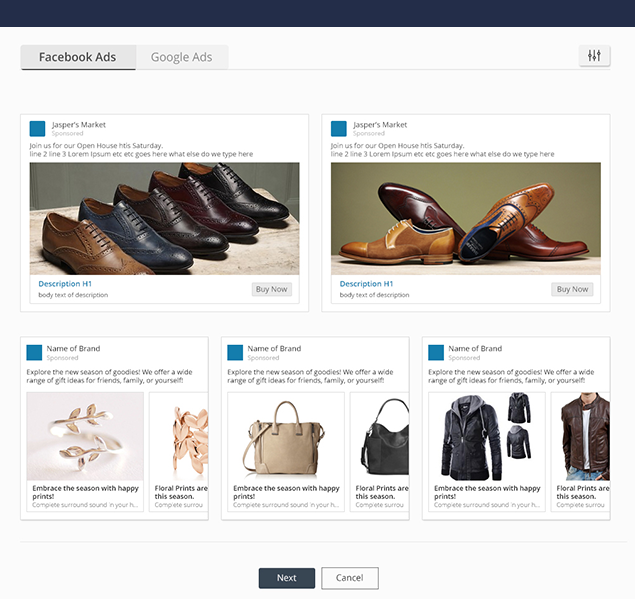635x599 pixels.
Task: Select the silver leaf ring image
Action: [x=85, y=436]
